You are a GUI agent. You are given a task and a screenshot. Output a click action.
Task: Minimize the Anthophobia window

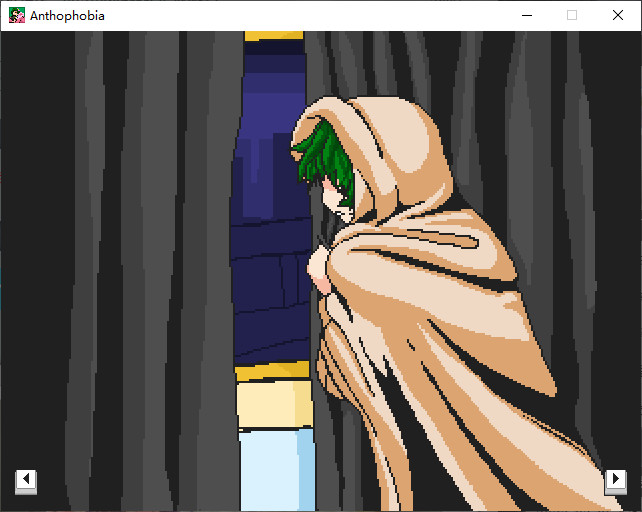526,15
